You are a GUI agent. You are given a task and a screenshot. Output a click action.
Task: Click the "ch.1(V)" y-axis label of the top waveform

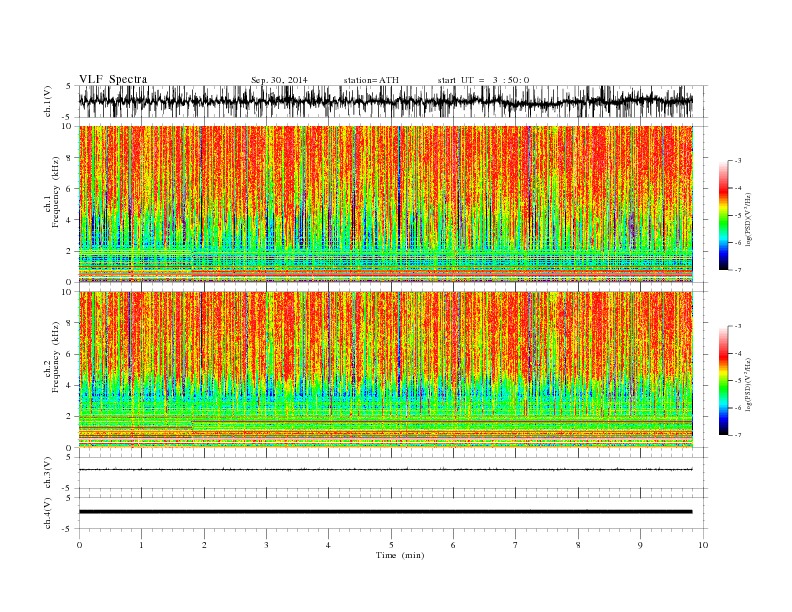48,102
